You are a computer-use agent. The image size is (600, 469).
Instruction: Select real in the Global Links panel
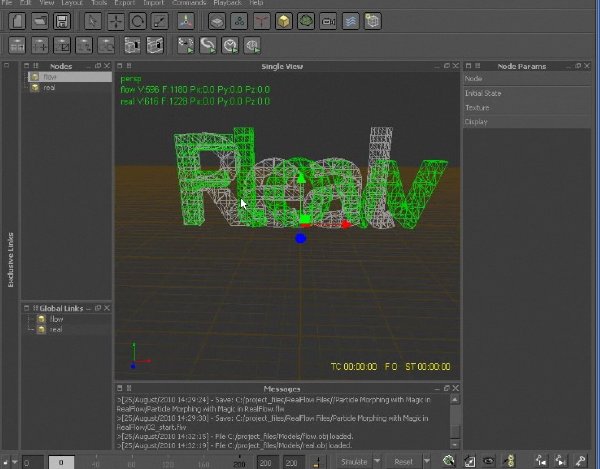[55, 329]
